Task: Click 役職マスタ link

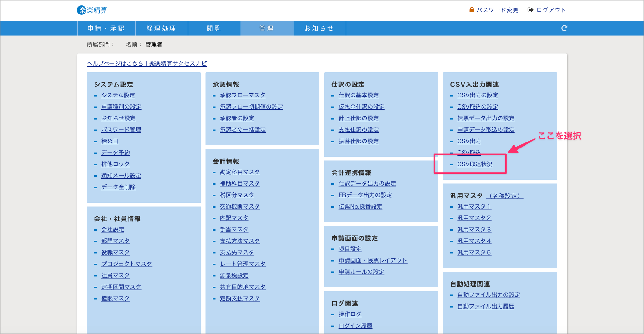Action: 115,253
